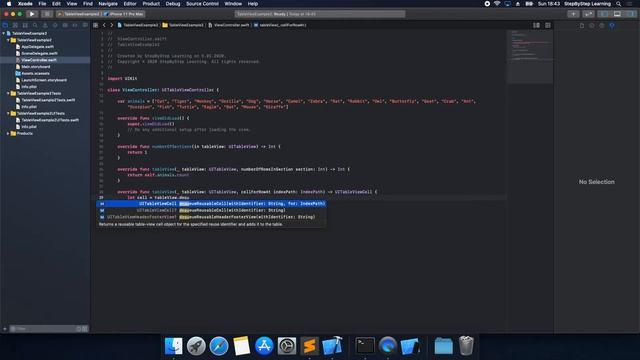Viewport: 640px width, 360px height.
Task: Open the tableView(_:cellForRowAt:) jump bar segment
Action: [280, 25]
